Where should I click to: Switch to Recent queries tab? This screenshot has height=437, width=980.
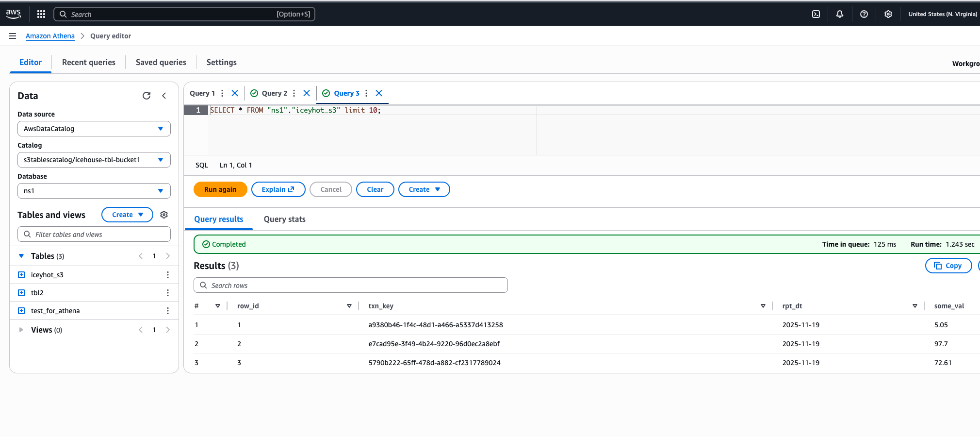coord(89,62)
